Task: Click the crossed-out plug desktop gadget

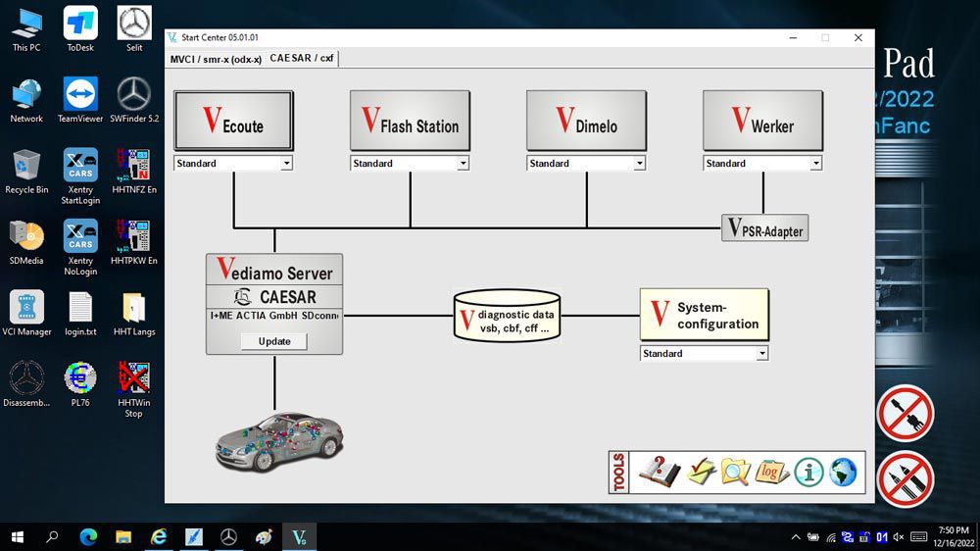Action: 905,414
